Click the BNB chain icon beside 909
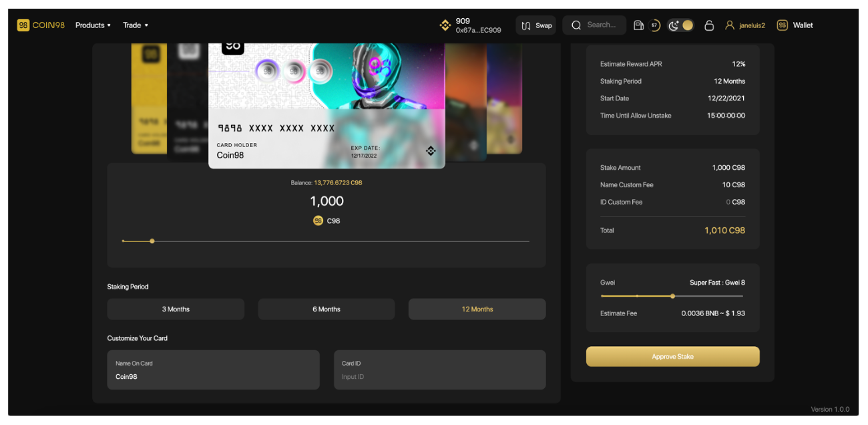Screen dimensions: 868x425 pos(445,25)
